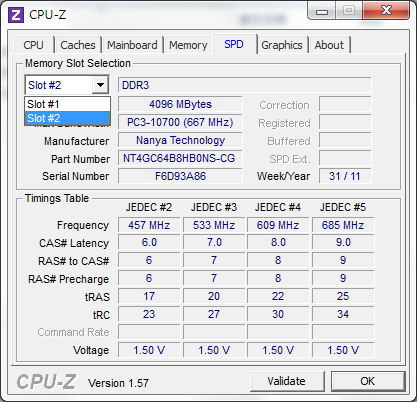This screenshot has height=402, width=417.
Task: Click the Version 1.57 label
Action: click(x=118, y=383)
